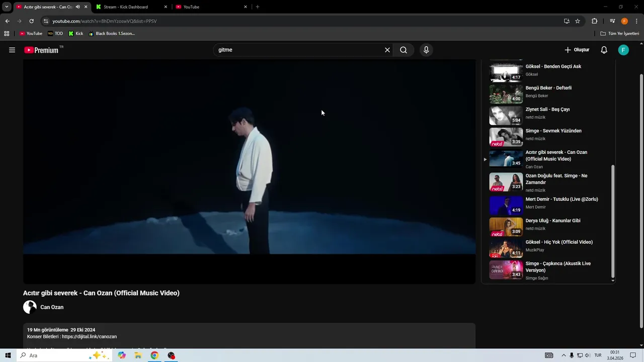Image resolution: width=644 pixels, height=362 pixels.
Task: Open the YouTube account avatar menu
Action: [x=623, y=50]
